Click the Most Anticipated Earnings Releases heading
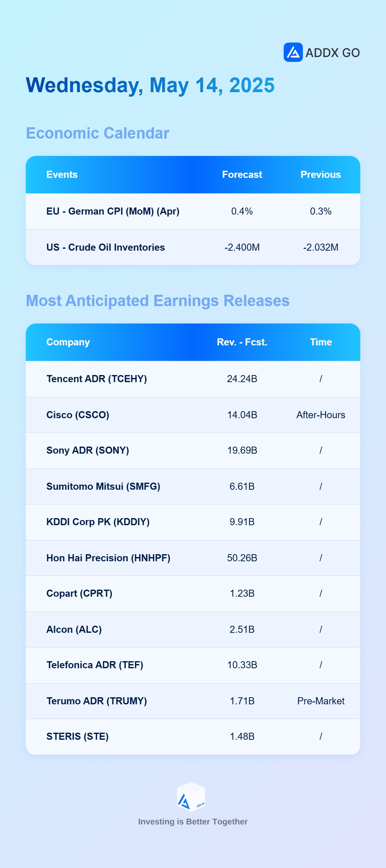386x868 pixels. click(x=158, y=301)
